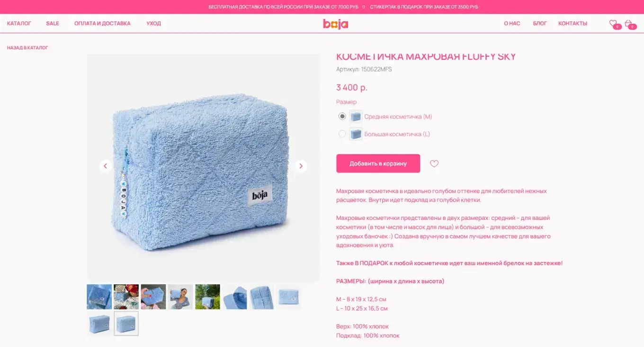This screenshot has height=347, width=644.
Task: Open the SALE menu item
Action: pyautogui.click(x=53, y=23)
